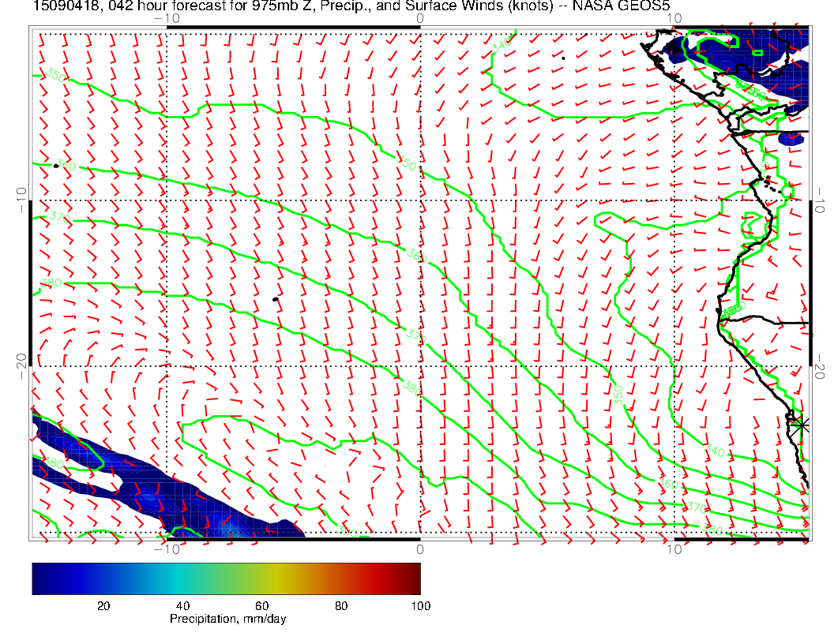Click the black asterisk marker on the coastline
This screenshot has height=644, width=834.
click(x=802, y=425)
